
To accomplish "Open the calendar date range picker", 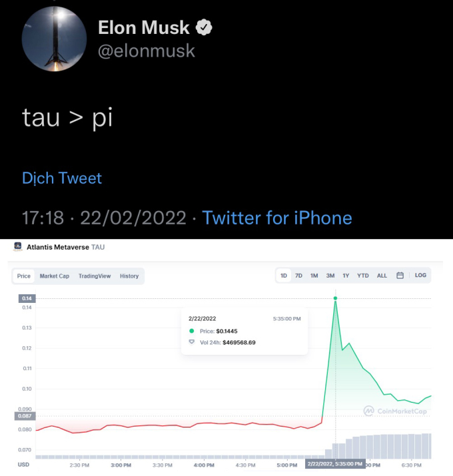I will tap(400, 276).
